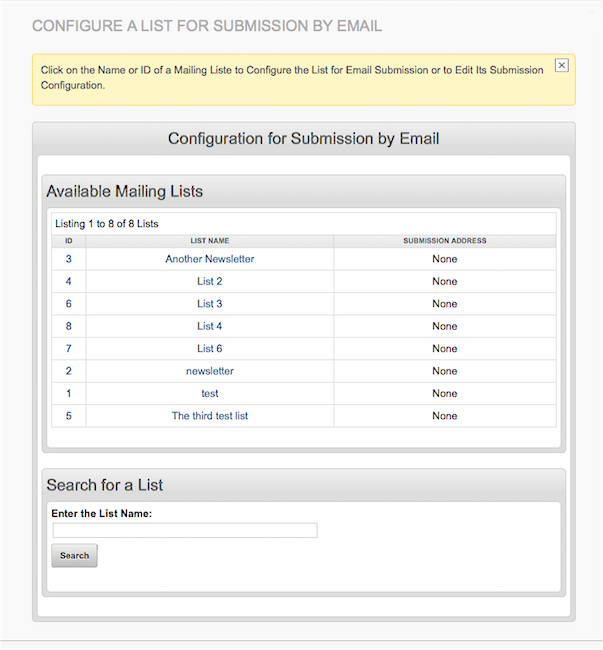
Task: Click the List Name column header
Action: coord(210,241)
